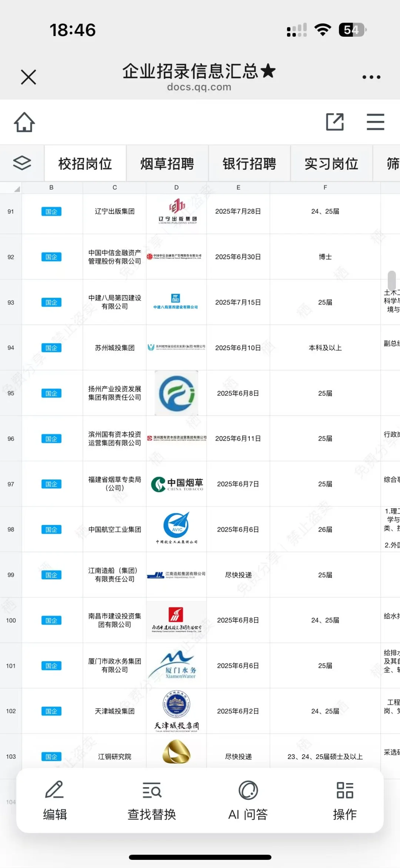Select the cell 本科及以上
The height and width of the screenshot is (868, 400).
(x=325, y=348)
